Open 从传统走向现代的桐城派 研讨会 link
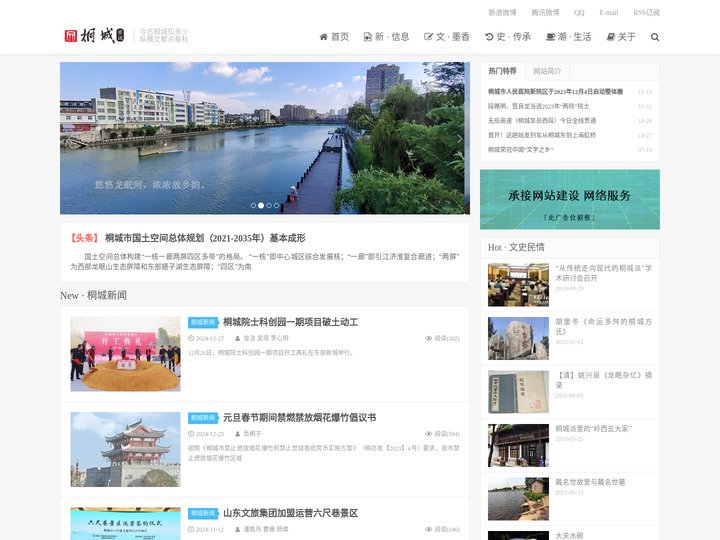The image size is (720, 540). pyautogui.click(x=603, y=273)
